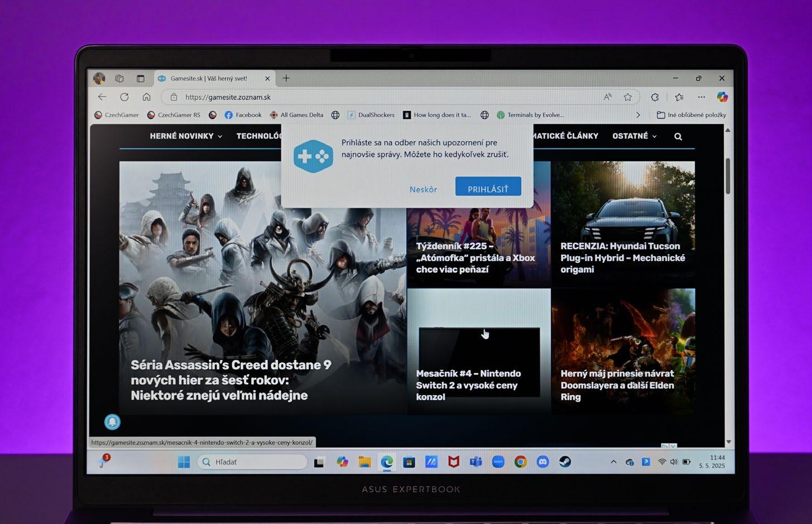Switch to Microsoft Edge in taskbar
Image resolution: width=812 pixels, height=524 pixels.
tap(387, 462)
